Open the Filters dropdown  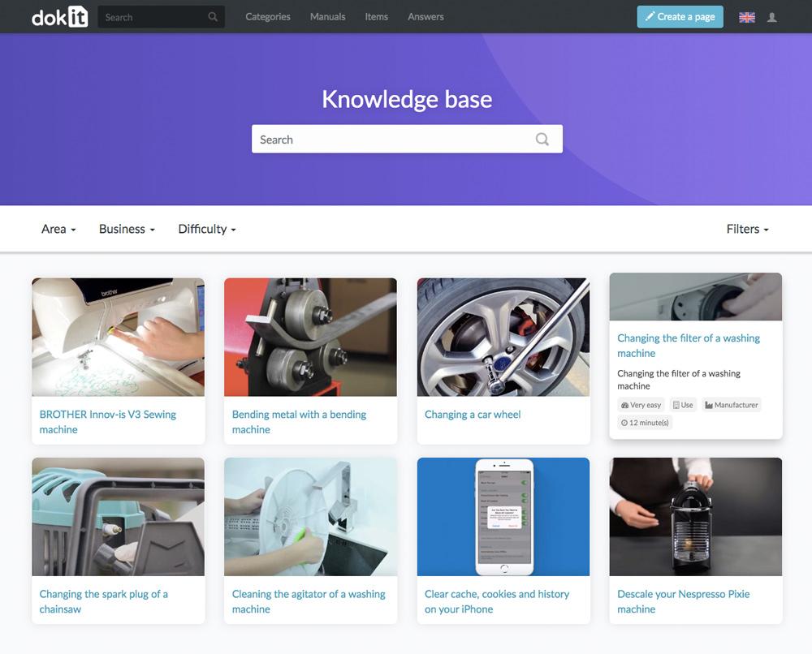point(747,229)
